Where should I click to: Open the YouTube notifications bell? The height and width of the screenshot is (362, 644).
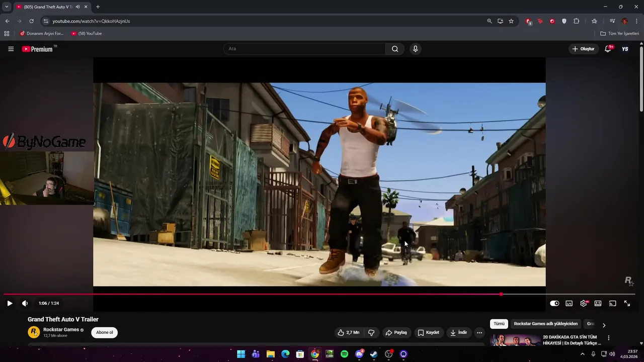point(608,49)
